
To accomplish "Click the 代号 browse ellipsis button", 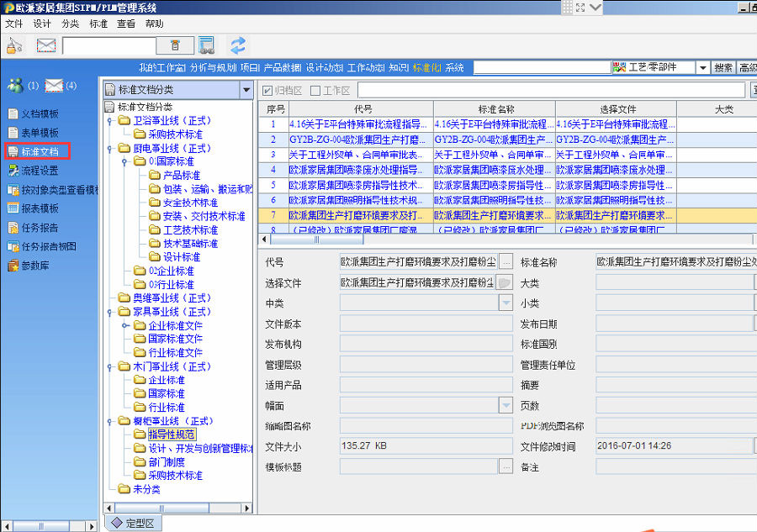I will coord(505,262).
